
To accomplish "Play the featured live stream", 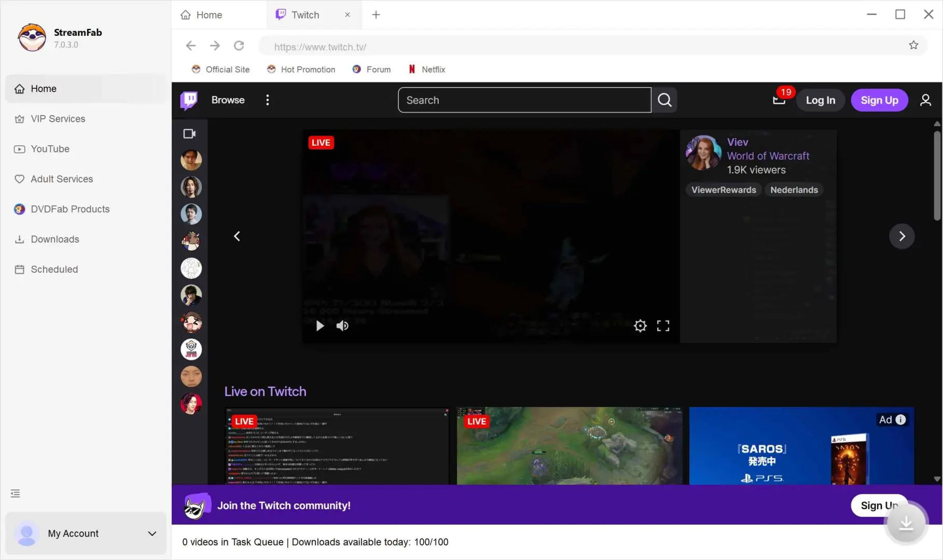I will [320, 326].
